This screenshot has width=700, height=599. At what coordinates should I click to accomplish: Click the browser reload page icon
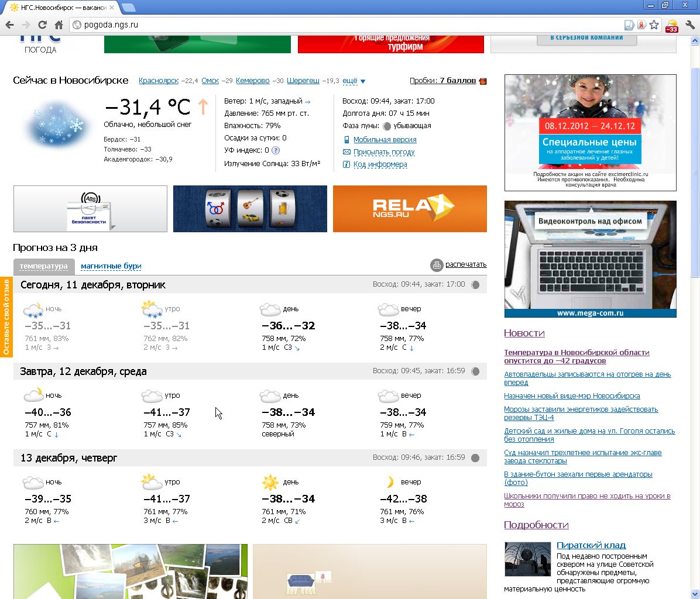(42, 25)
